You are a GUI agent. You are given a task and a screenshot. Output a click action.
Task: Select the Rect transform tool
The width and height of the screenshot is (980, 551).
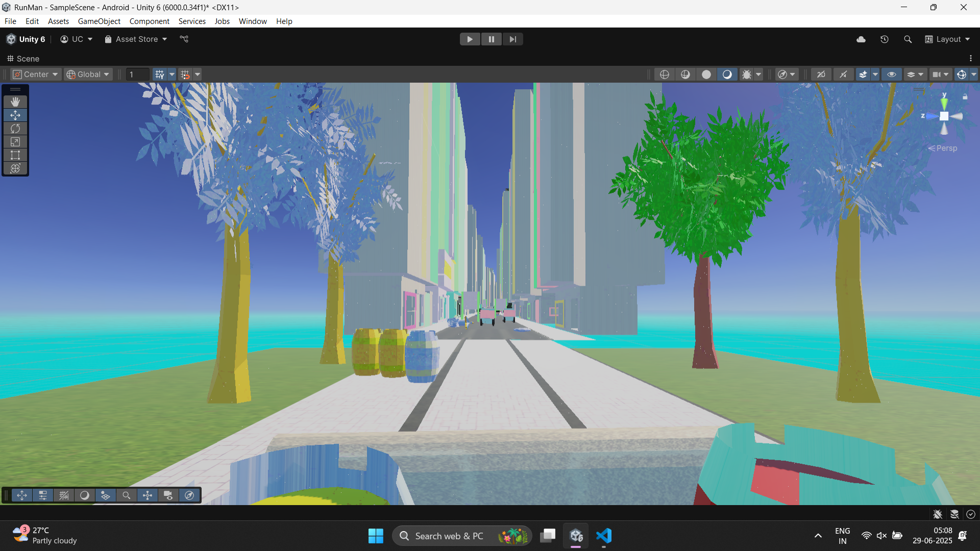15,155
